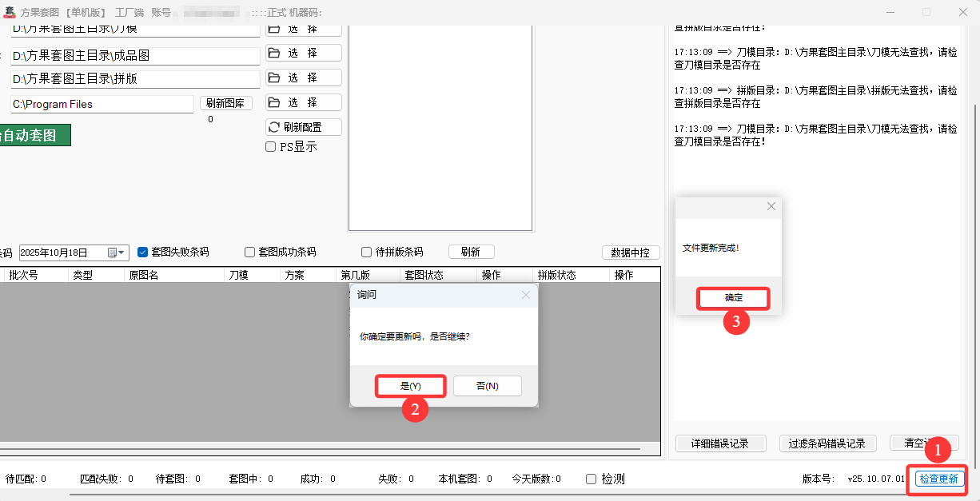
Task: Open the calendar picker on the date field
Action: tap(117, 252)
